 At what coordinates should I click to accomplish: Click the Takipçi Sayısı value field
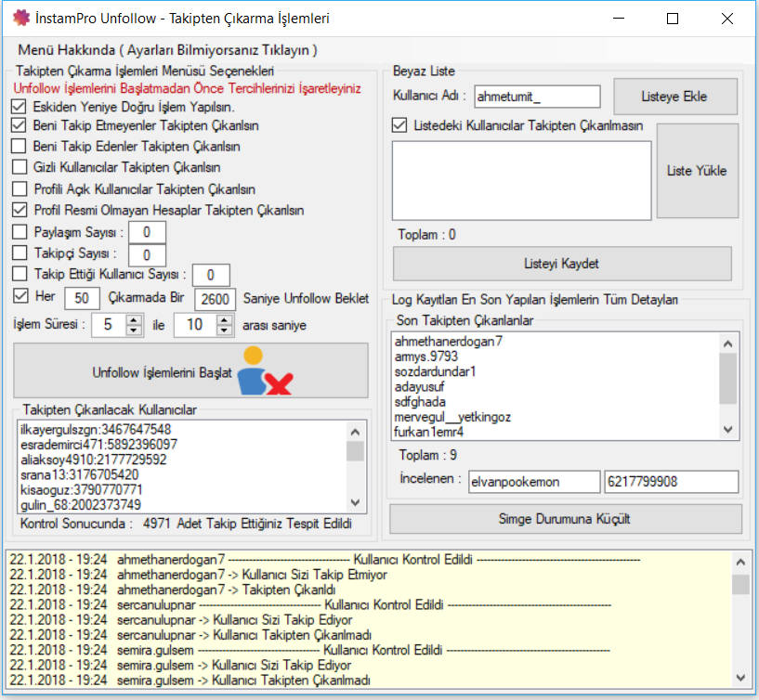point(147,255)
